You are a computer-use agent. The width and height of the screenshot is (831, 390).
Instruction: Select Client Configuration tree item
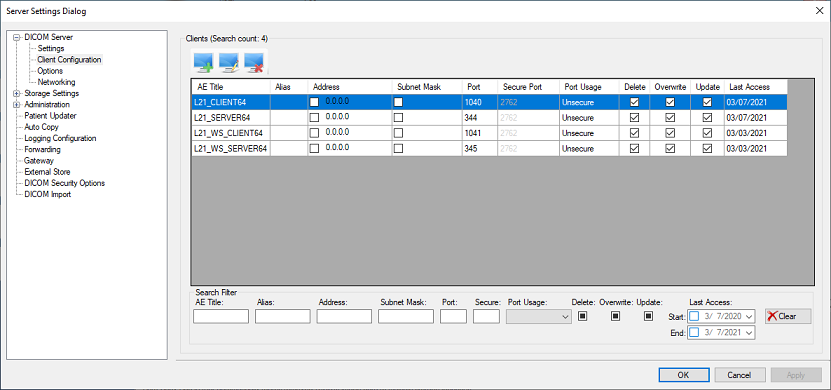point(69,60)
